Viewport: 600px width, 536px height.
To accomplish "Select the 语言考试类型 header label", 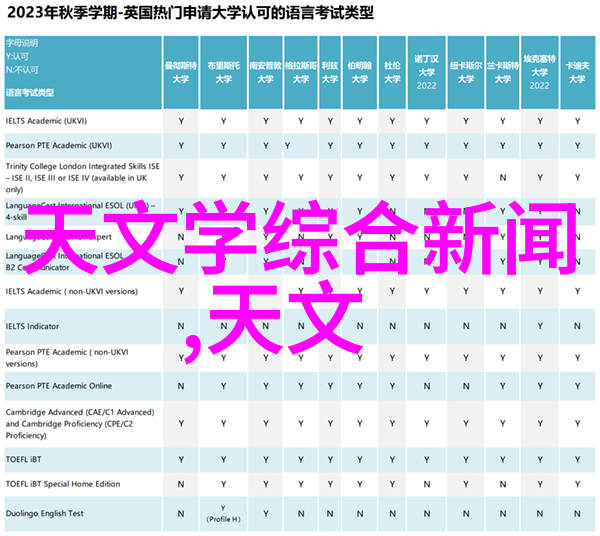I will [30, 92].
